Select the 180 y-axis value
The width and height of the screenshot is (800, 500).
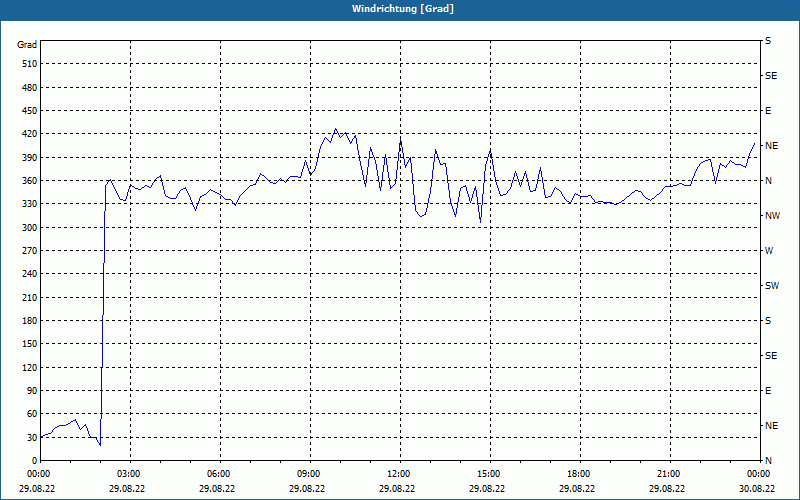[x=30, y=321]
